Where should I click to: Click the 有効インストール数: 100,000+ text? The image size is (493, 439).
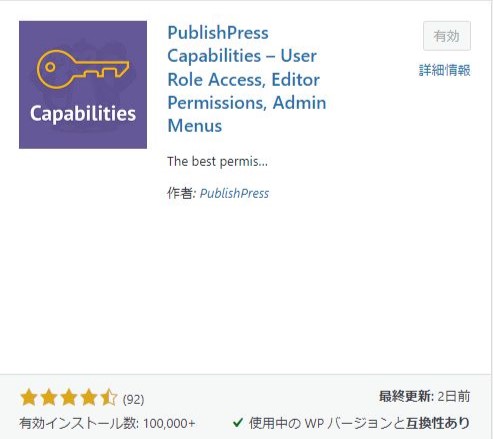click(107, 423)
